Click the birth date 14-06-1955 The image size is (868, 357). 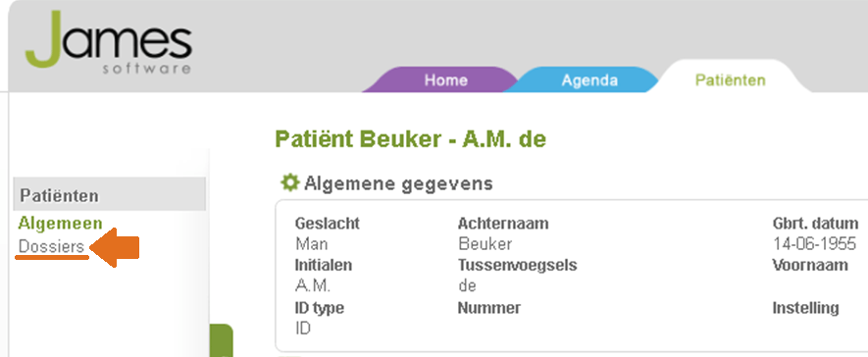coord(814,244)
